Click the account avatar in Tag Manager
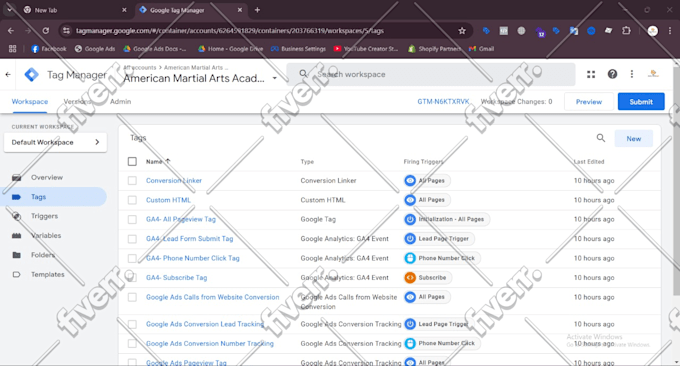The width and height of the screenshot is (680, 366). (653, 74)
